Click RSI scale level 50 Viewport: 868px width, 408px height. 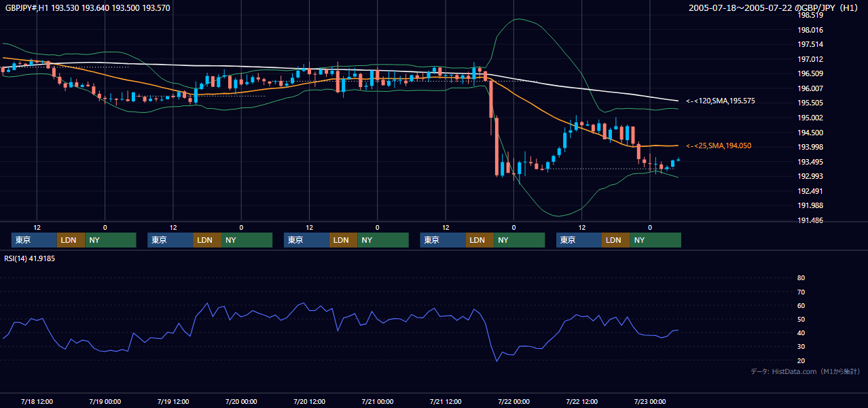tap(801, 320)
